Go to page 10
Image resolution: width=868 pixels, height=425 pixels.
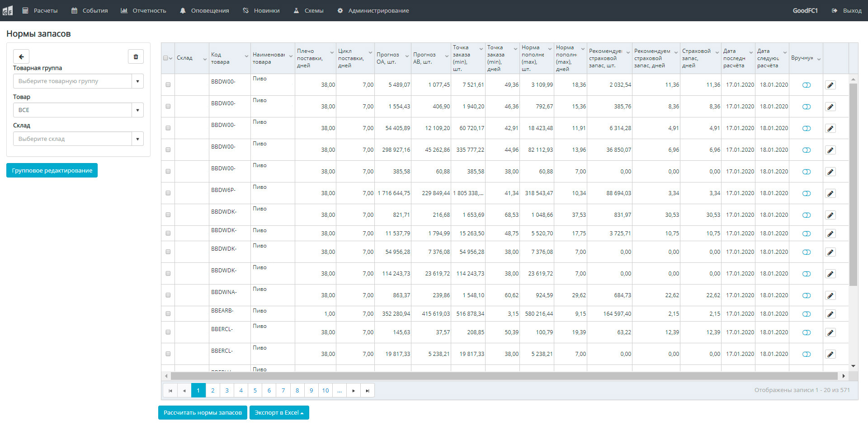[x=325, y=391]
